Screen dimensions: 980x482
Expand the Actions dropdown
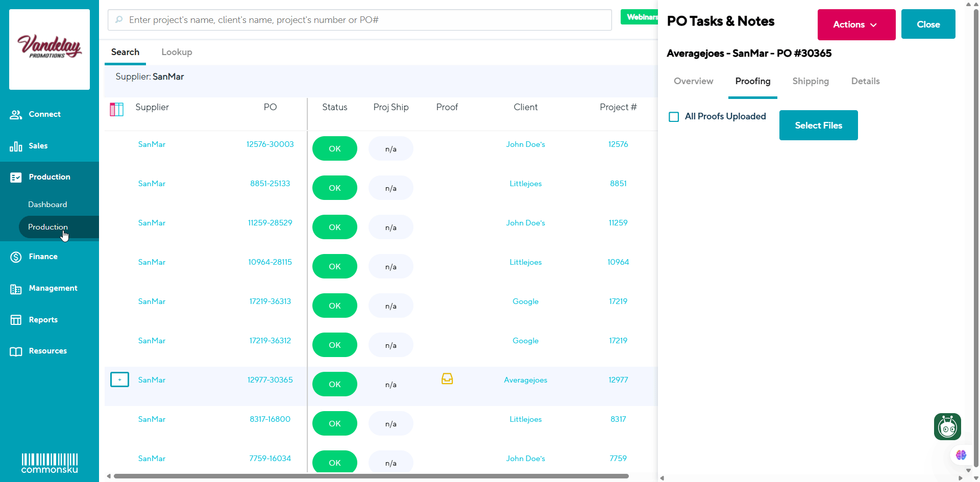[856, 24]
